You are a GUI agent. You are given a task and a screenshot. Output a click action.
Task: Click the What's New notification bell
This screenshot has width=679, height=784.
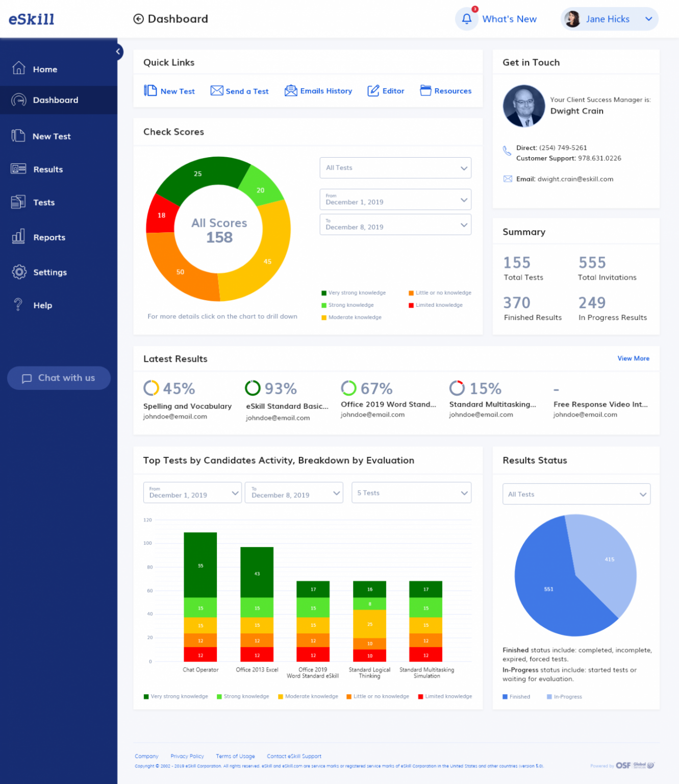point(466,19)
